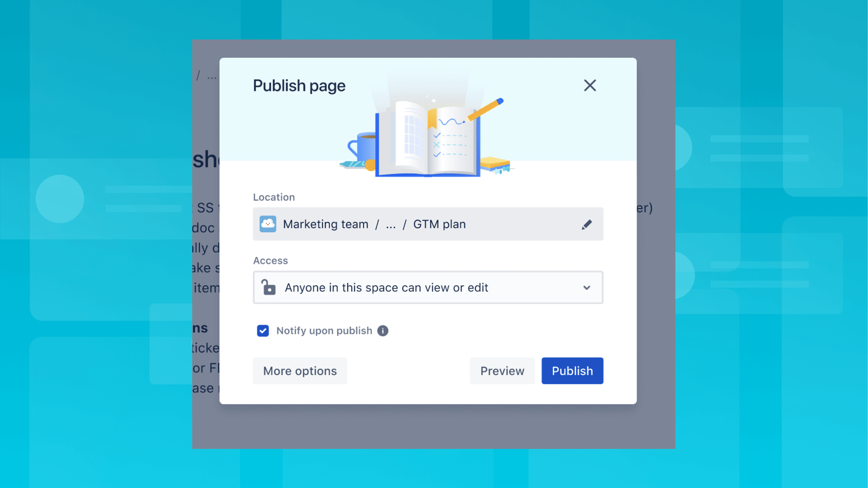Click the Confluence cloud space icon
Image resolution: width=868 pixels, height=488 pixels.
[267, 224]
